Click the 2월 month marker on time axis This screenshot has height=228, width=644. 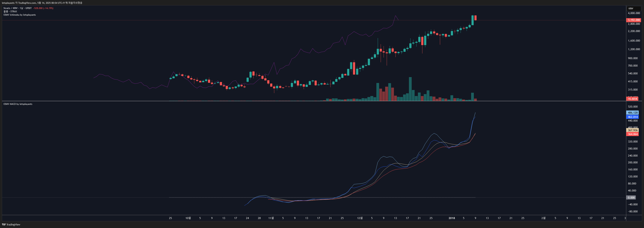[543, 218]
